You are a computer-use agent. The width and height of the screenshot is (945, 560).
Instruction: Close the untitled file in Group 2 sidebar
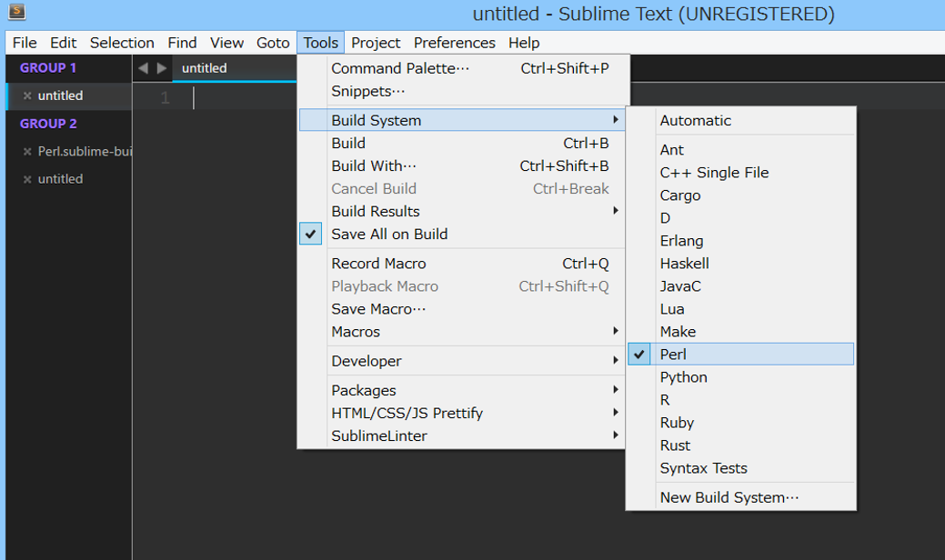27,179
